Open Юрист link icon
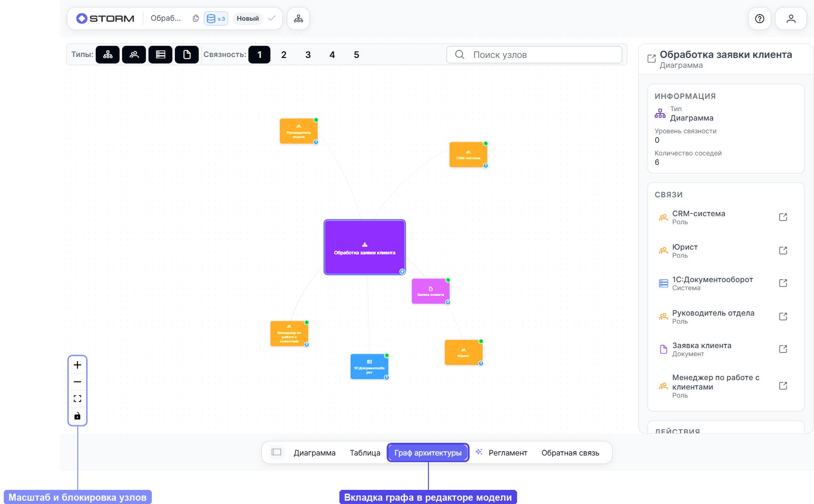Screen dimensions: 814x504 [783, 251]
